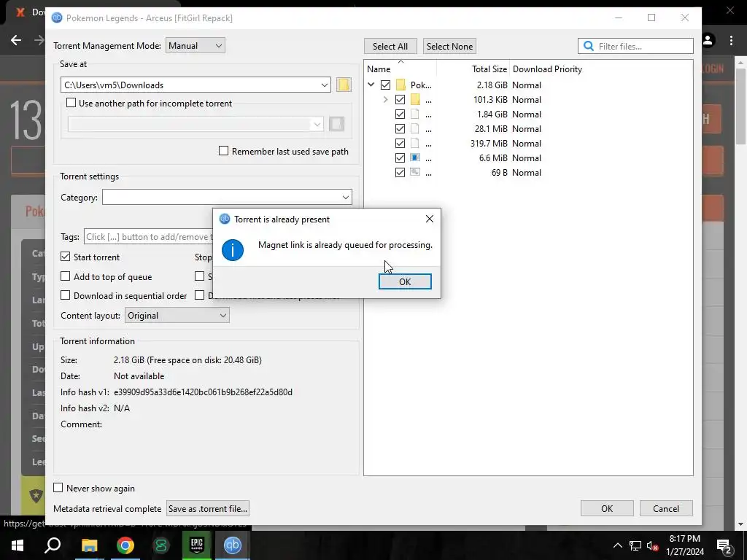
Task: Click the Chrome page vertical scrollbar
Action: [x=740, y=106]
